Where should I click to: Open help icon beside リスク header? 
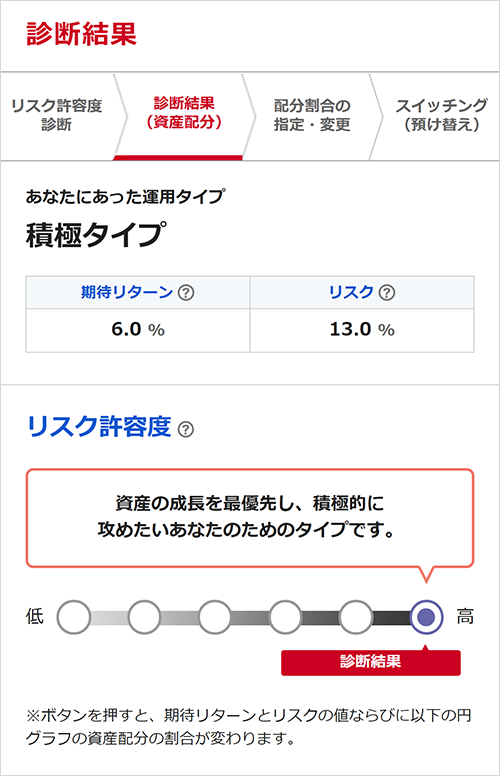[387, 292]
